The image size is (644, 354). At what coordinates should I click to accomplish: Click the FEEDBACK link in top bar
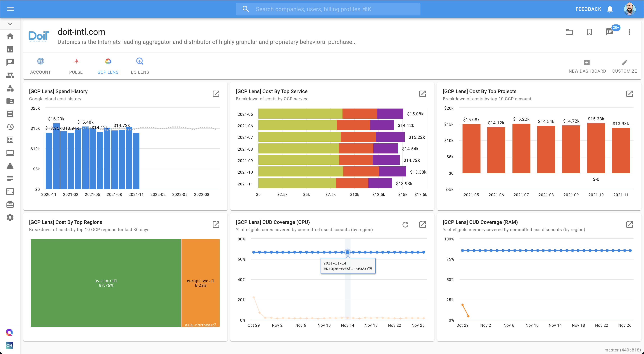coord(588,9)
